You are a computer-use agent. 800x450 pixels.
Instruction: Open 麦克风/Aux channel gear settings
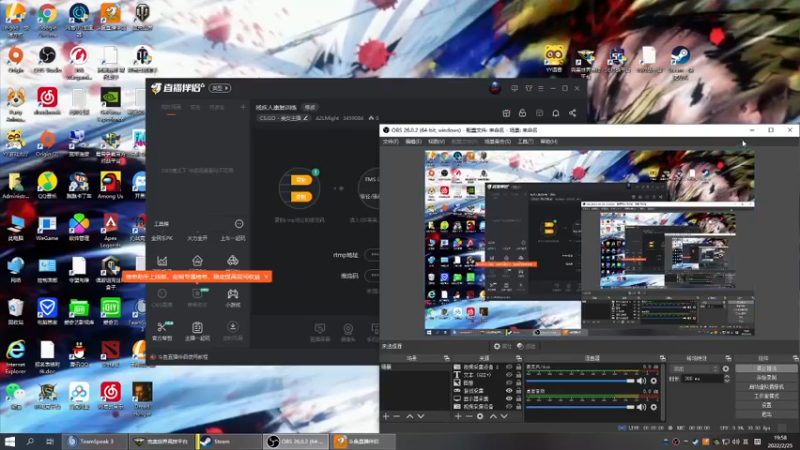pyautogui.click(x=654, y=381)
